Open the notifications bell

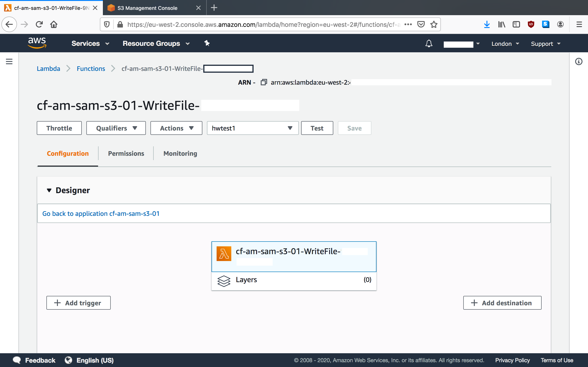pyautogui.click(x=428, y=43)
